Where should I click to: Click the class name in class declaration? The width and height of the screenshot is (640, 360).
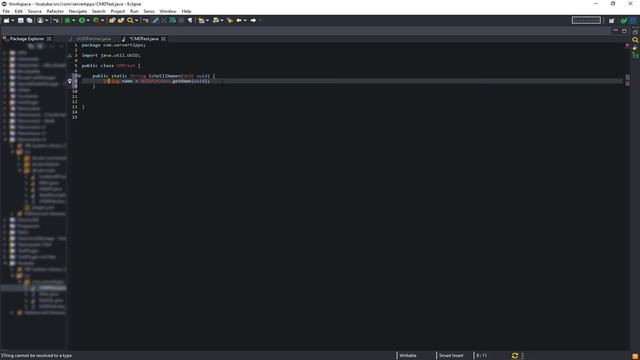click(x=126, y=66)
